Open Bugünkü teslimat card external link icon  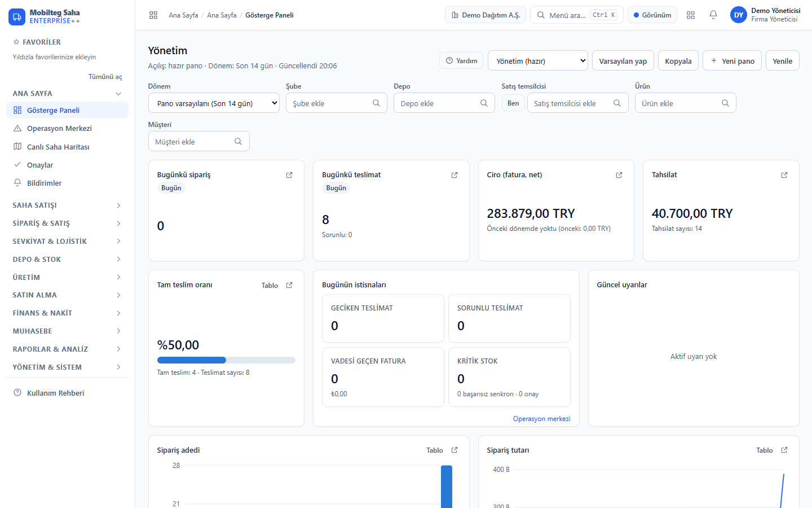454,175
